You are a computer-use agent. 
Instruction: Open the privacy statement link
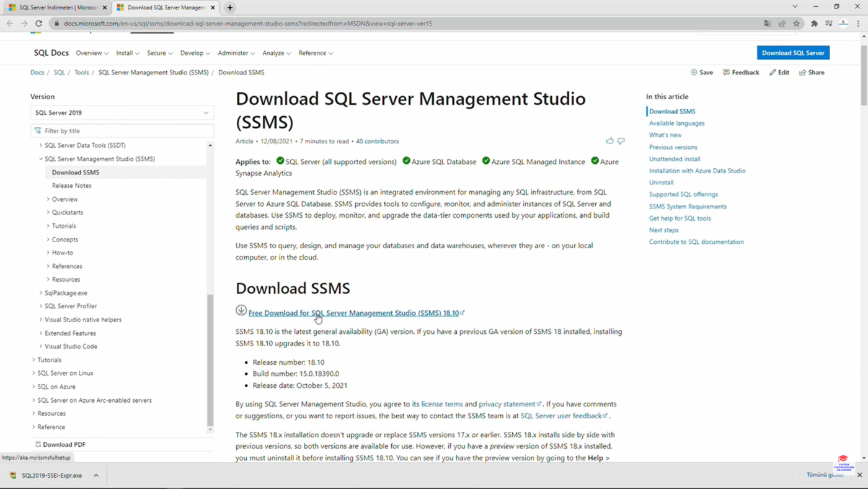510,404
